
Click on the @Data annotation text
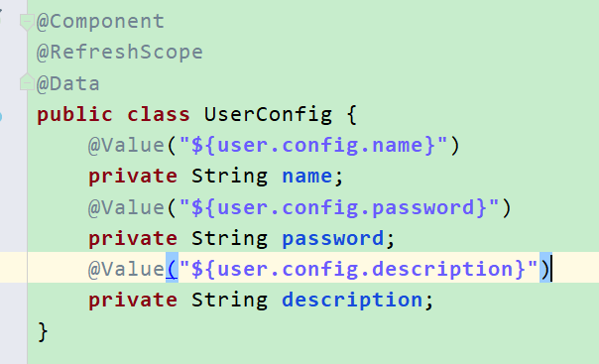[68, 83]
